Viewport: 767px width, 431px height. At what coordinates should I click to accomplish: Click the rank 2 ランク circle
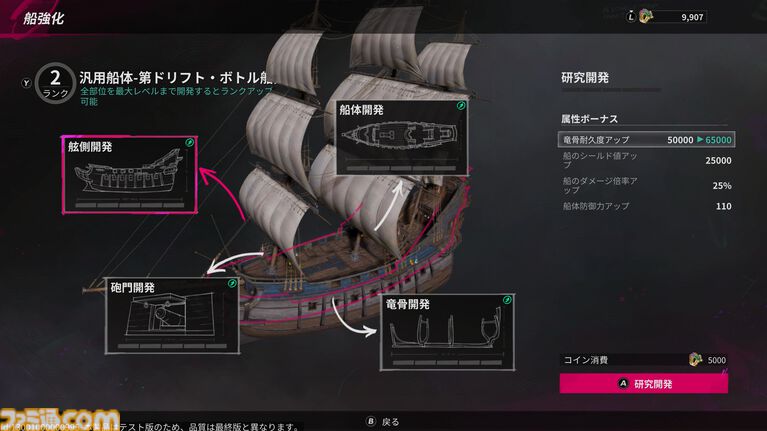(x=55, y=83)
